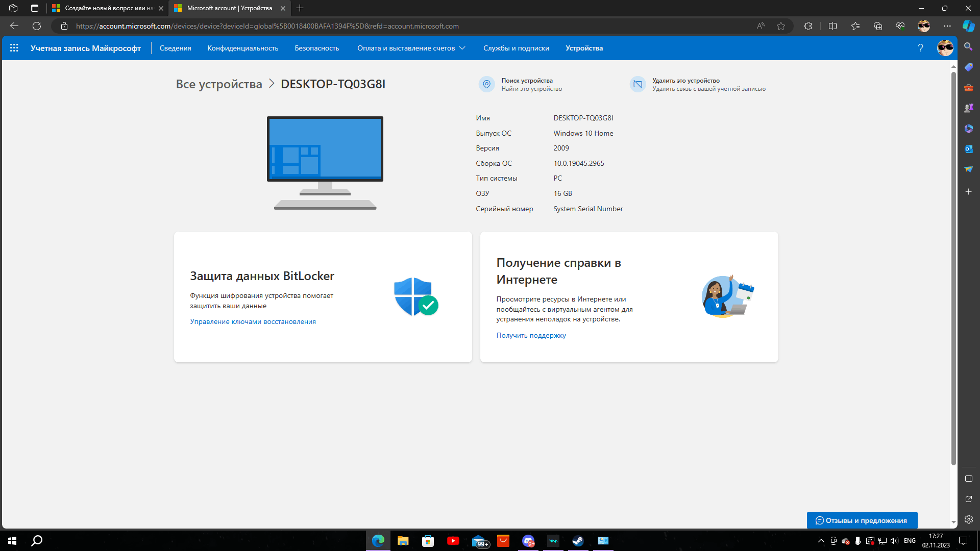This screenshot has width=980, height=551.
Task: Click the Read aloud icon in address bar
Action: coord(761,26)
